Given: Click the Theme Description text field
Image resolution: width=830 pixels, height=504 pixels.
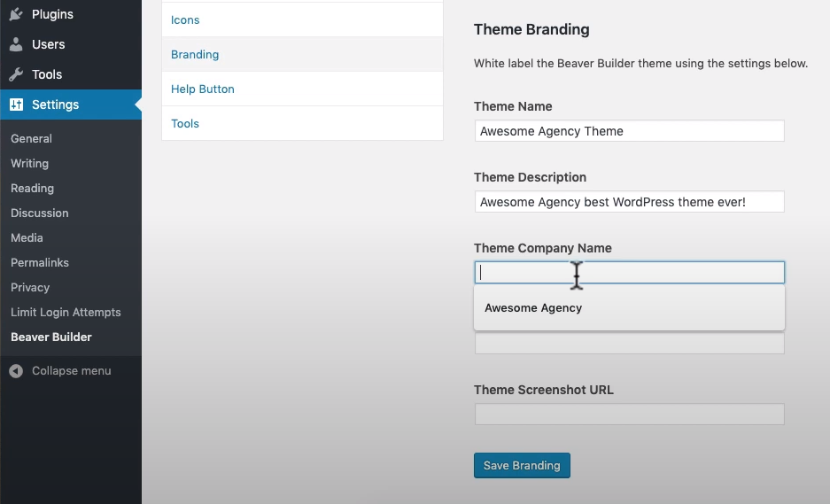Looking at the screenshot, I should (629, 202).
